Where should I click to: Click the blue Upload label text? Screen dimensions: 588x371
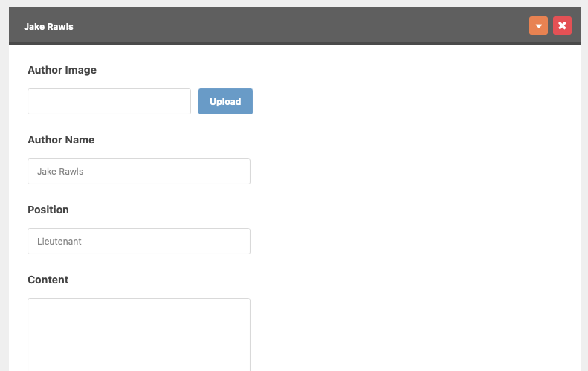(225, 102)
